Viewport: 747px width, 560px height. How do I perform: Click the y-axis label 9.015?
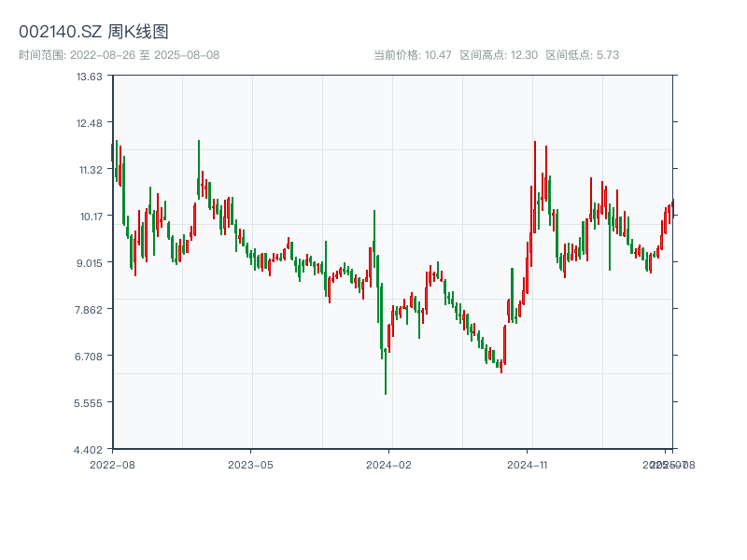pyautogui.click(x=89, y=263)
